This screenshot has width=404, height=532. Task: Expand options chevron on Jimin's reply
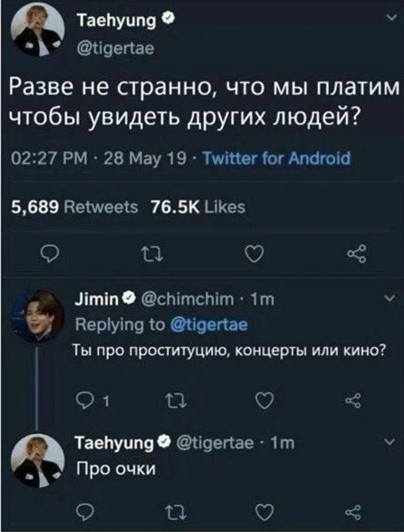pos(390,298)
